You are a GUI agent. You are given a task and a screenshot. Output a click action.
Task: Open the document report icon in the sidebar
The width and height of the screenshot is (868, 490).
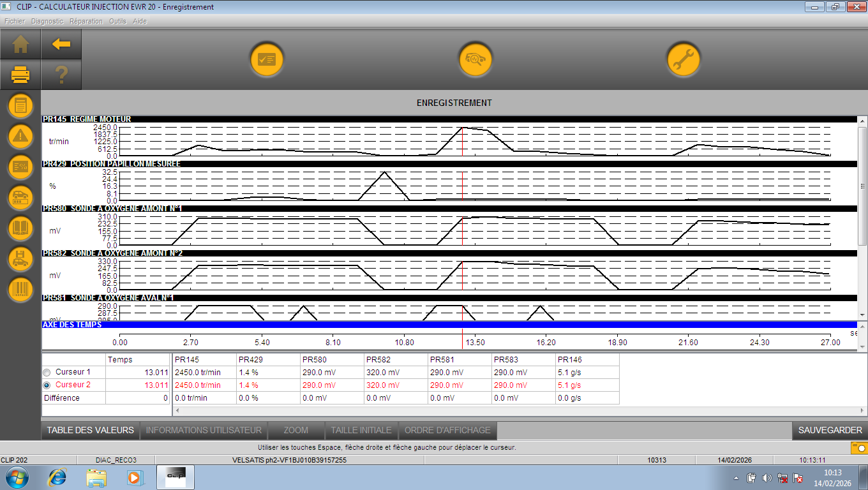(20, 105)
